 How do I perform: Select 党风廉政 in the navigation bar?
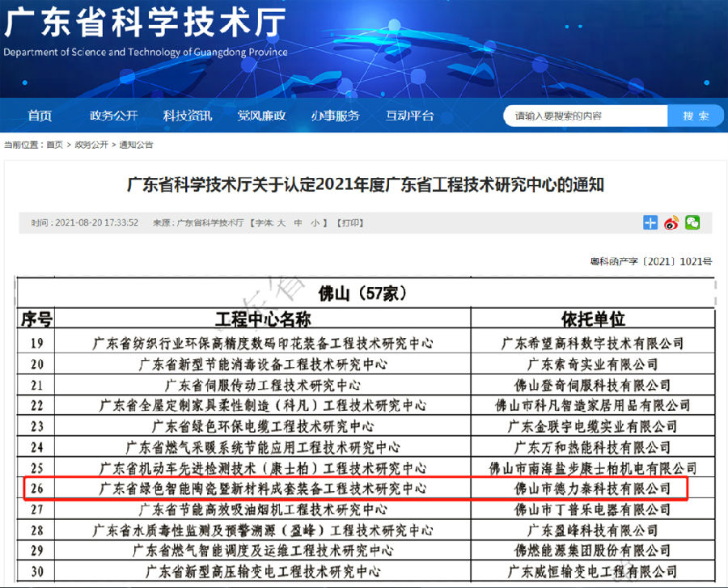pyautogui.click(x=261, y=116)
